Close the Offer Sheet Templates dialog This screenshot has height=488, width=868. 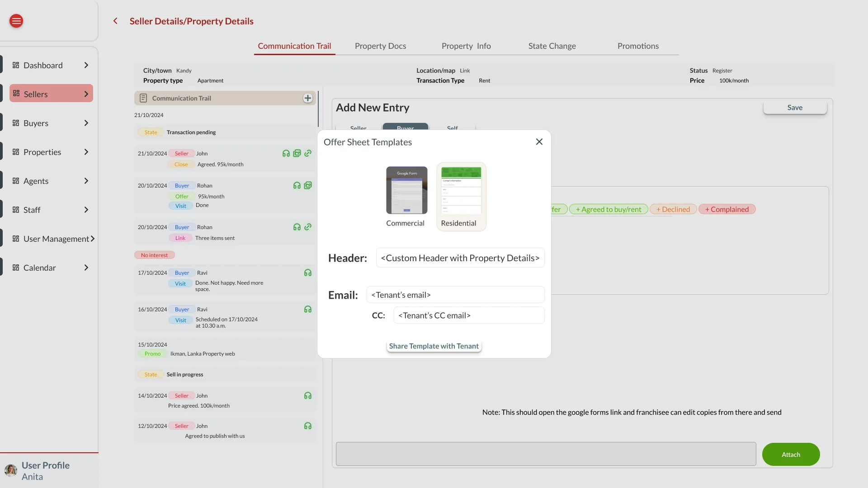click(x=539, y=142)
